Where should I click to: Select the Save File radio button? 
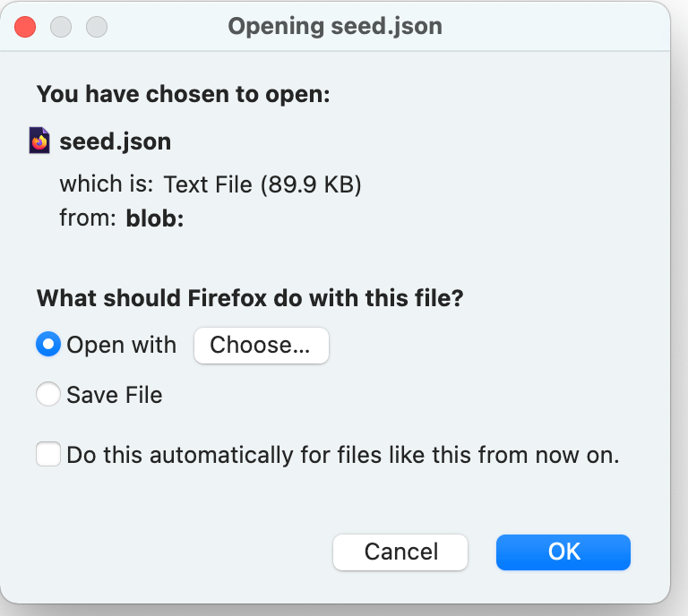[x=48, y=394]
